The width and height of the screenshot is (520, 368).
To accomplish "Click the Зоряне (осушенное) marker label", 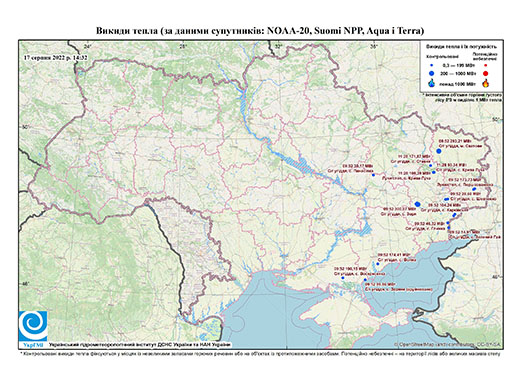I will tap(399, 287).
